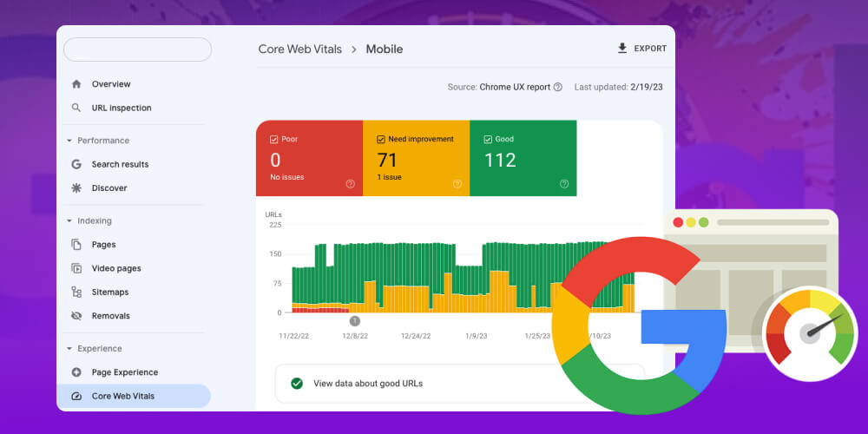
Task: Click the Overview home icon
Action: click(x=76, y=84)
